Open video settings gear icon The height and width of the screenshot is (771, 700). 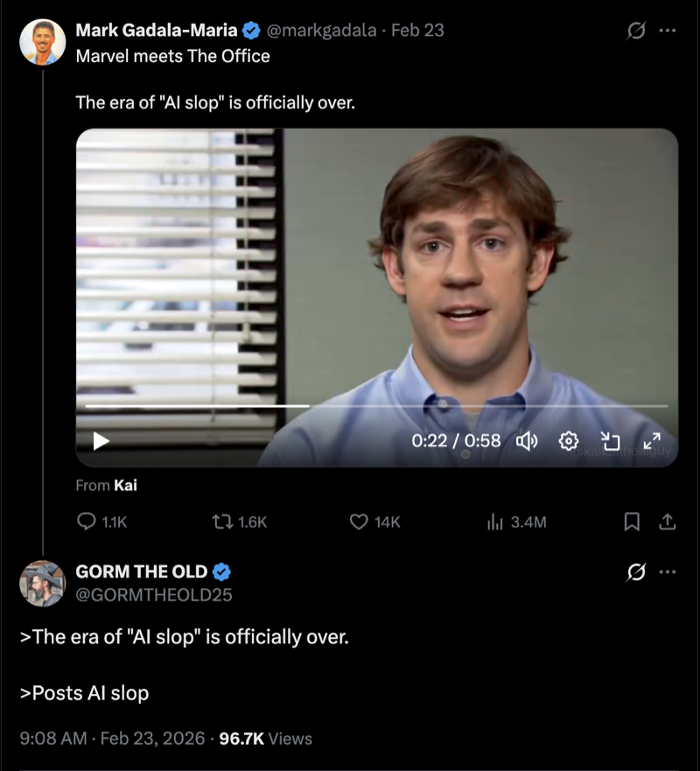[x=569, y=441]
